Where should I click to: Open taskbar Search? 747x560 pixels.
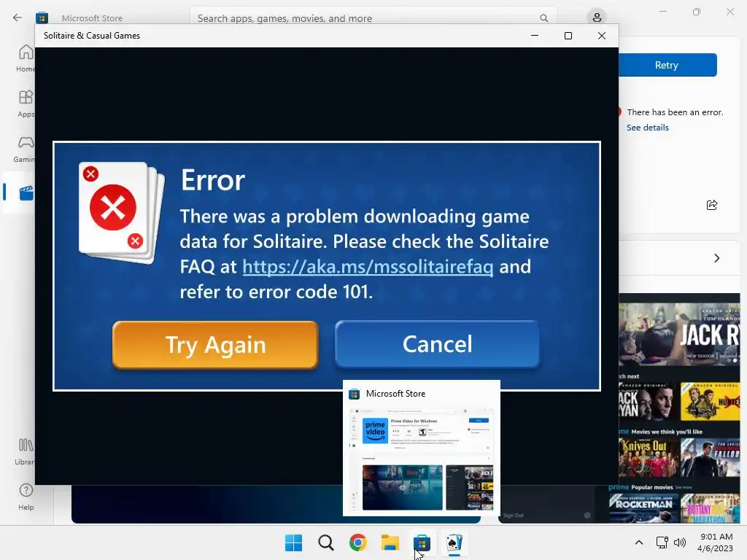pos(326,542)
